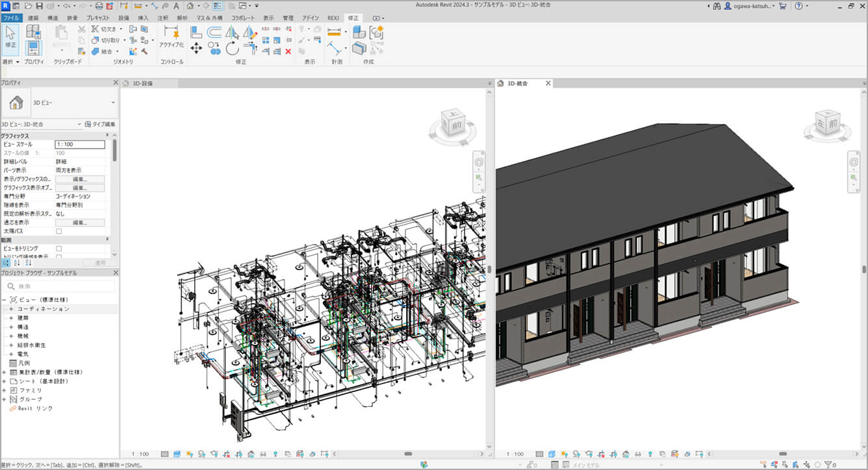
Task: Click the Save icon in quick access toolbar
Action: coord(40,5)
